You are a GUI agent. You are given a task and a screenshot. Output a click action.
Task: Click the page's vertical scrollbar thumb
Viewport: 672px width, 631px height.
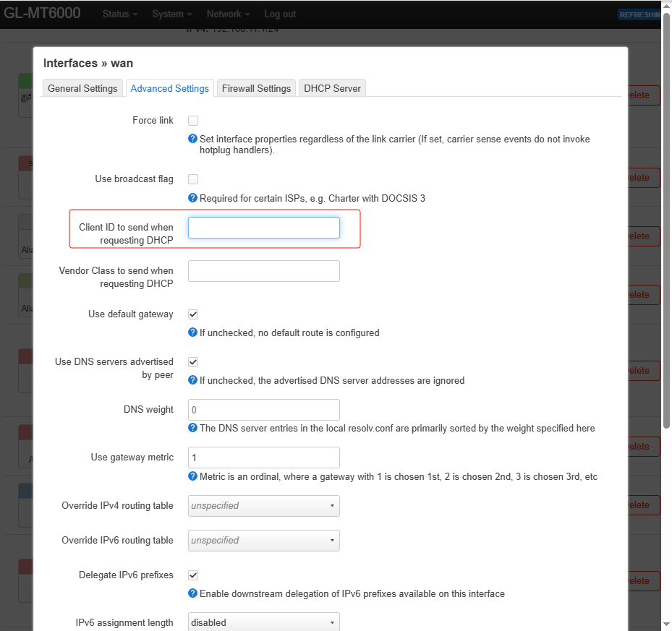point(666,217)
